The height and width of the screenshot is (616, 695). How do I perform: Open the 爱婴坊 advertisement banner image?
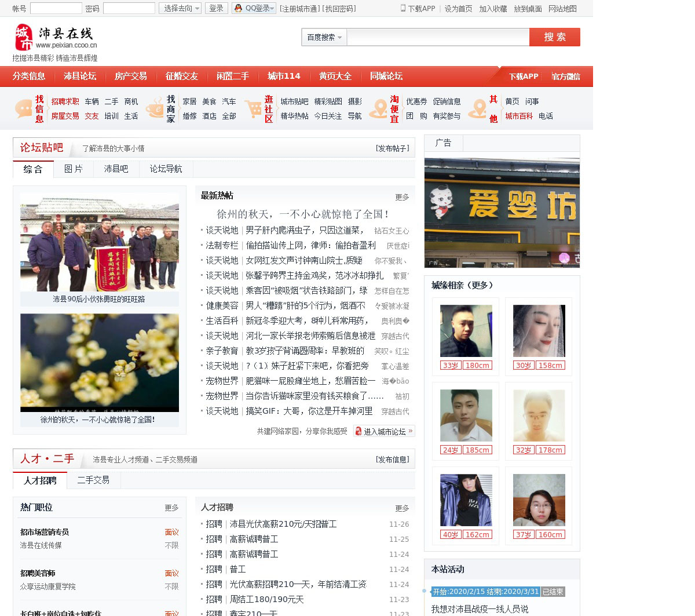[x=502, y=213]
